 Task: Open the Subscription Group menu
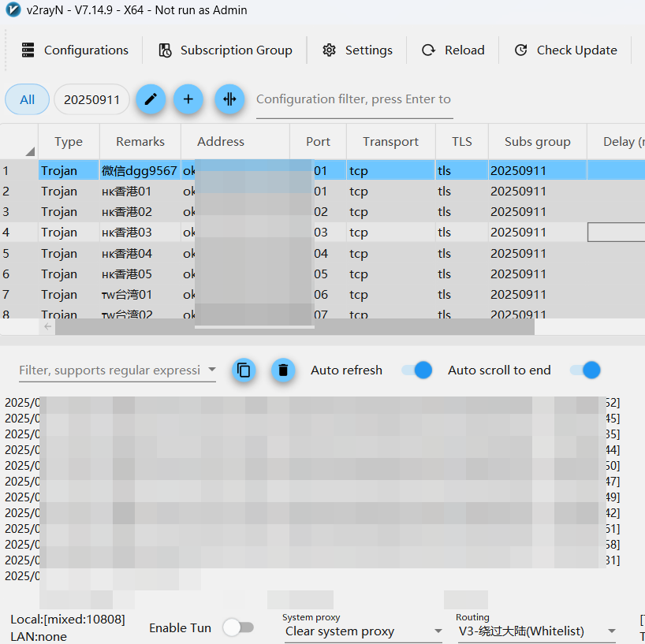point(226,50)
